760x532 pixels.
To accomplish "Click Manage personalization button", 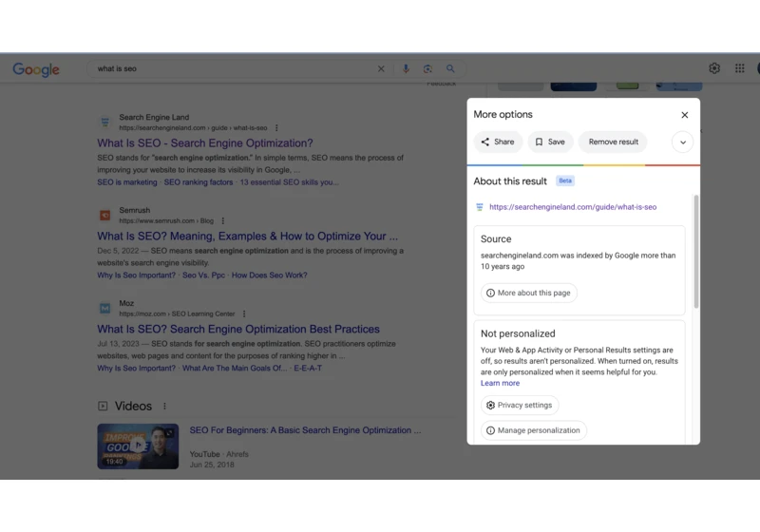I will pos(534,430).
